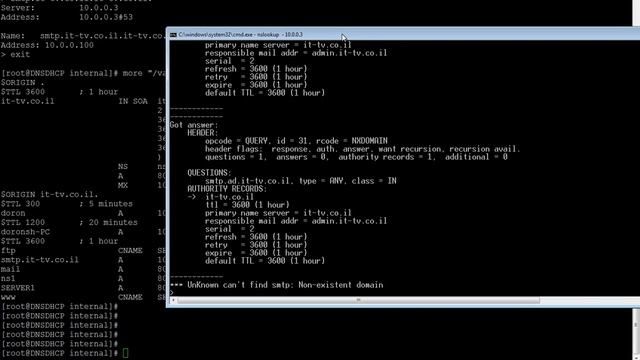Click the 'ns1' A record row
The width and height of the screenshot is (640, 360).
coord(83,279)
